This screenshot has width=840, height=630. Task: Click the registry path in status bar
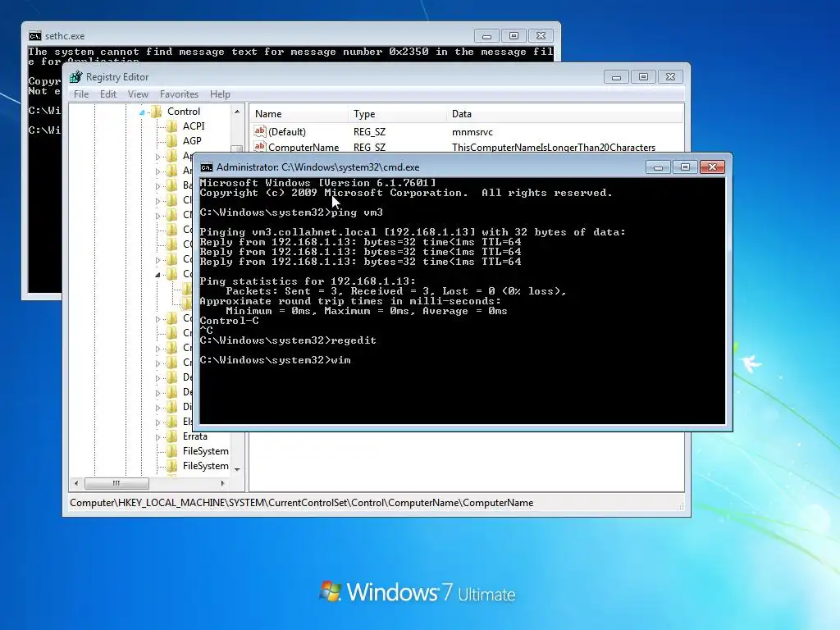[302, 503]
